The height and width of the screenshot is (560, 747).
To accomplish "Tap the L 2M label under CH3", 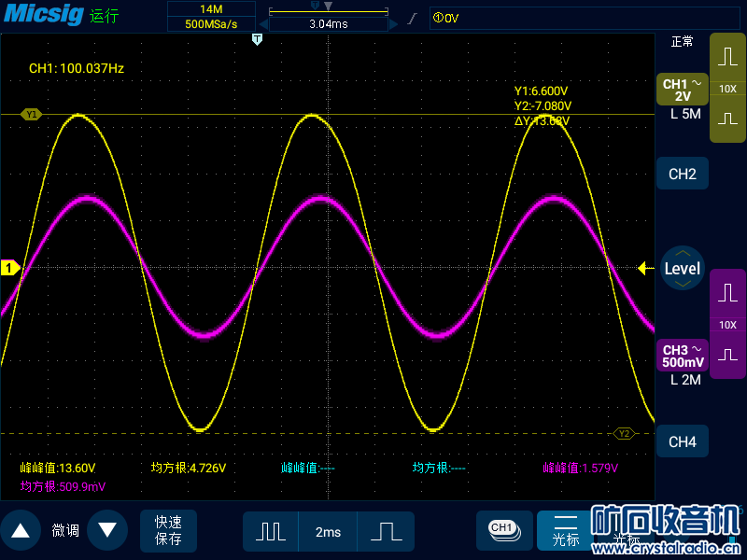I will click(685, 380).
